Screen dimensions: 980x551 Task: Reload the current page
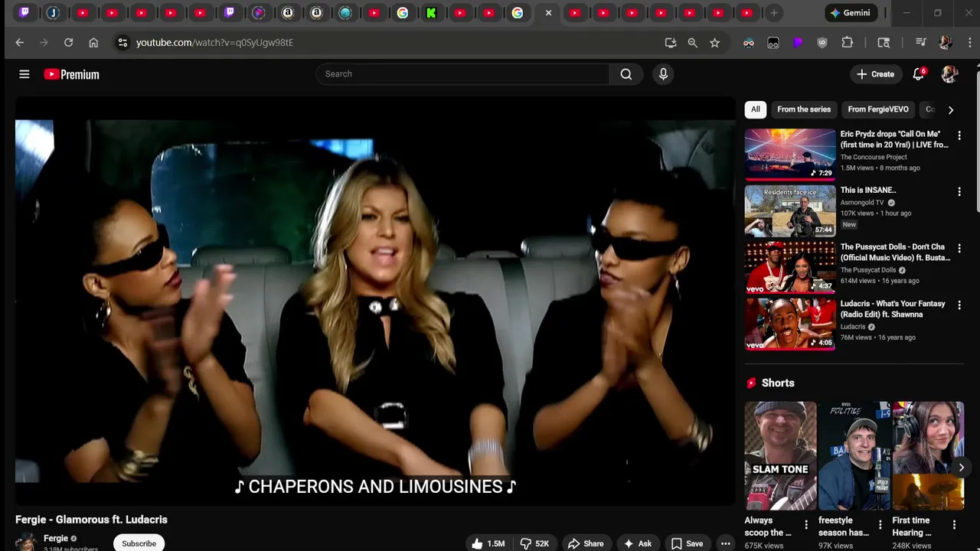pos(68,43)
